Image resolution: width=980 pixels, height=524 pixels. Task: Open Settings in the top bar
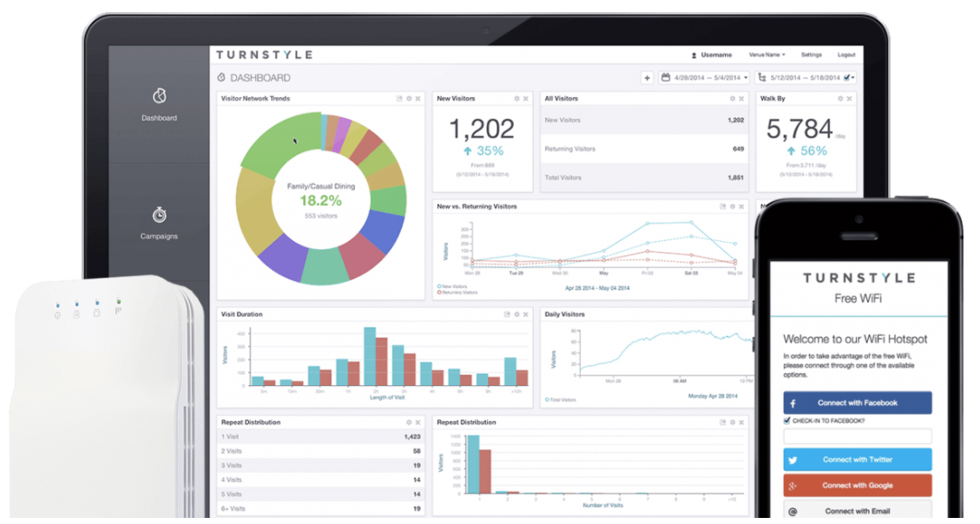tap(812, 55)
